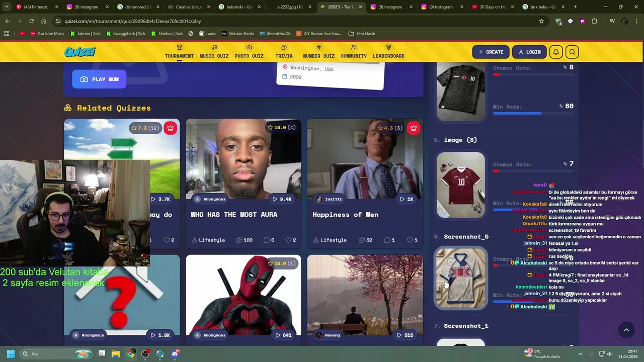Expand the tab search dropdown arrow
The image size is (644, 362).
6,7
